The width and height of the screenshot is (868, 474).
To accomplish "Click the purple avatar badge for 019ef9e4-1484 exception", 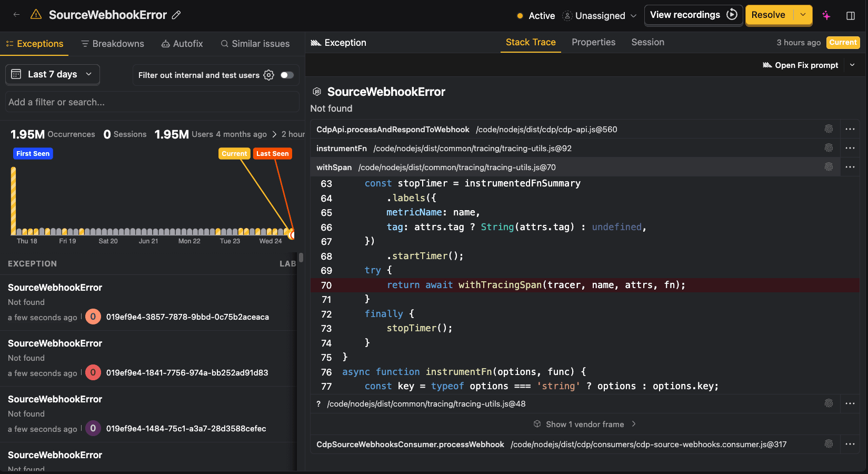I will (93, 428).
